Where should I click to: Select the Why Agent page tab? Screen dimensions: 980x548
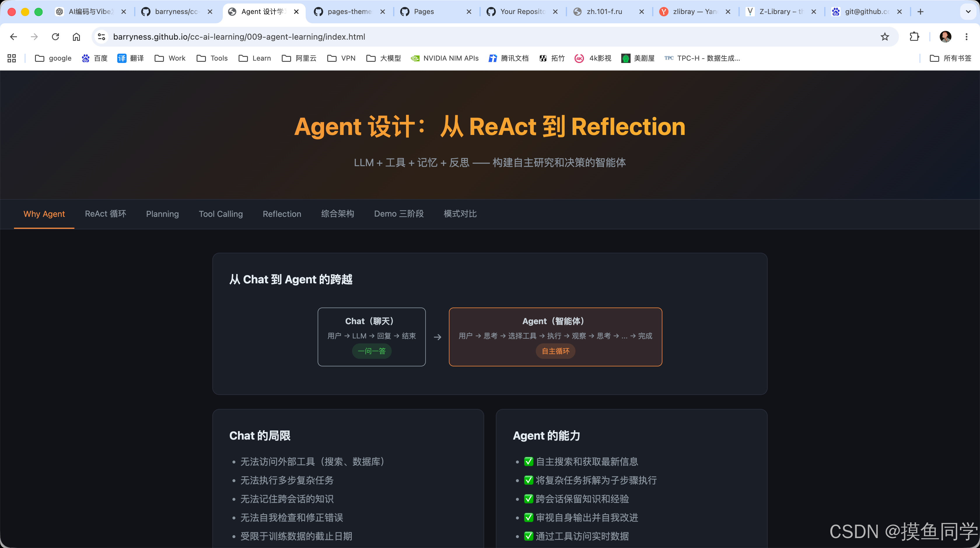tap(44, 214)
